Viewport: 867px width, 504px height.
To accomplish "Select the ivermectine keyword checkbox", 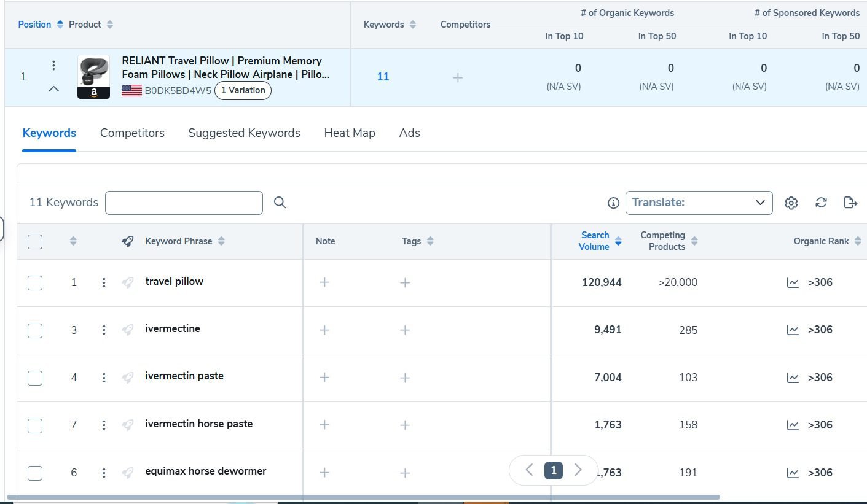I will [35, 330].
